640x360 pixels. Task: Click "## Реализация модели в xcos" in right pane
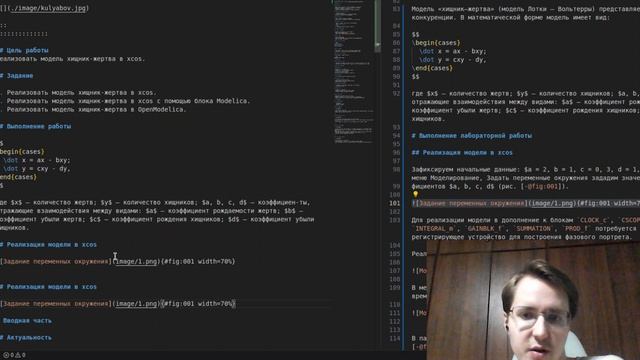pyautogui.click(x=462, y=152)
